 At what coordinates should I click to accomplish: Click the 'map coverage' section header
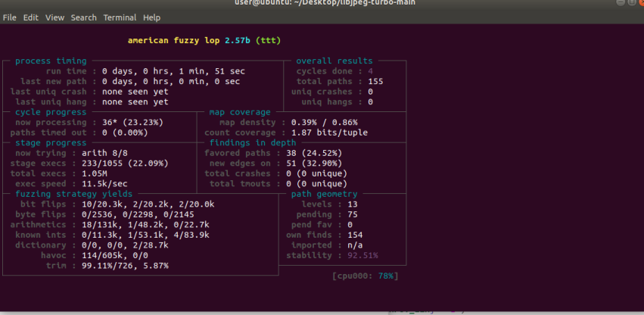[240, 112]
